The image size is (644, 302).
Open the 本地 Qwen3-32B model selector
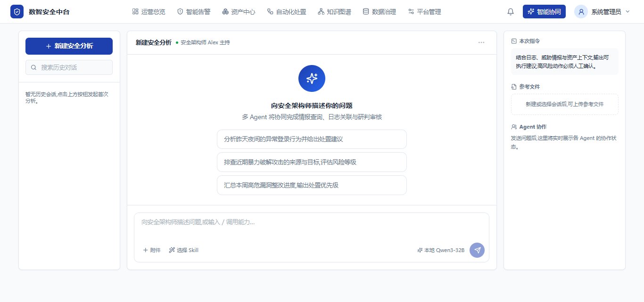coord(441,250)
